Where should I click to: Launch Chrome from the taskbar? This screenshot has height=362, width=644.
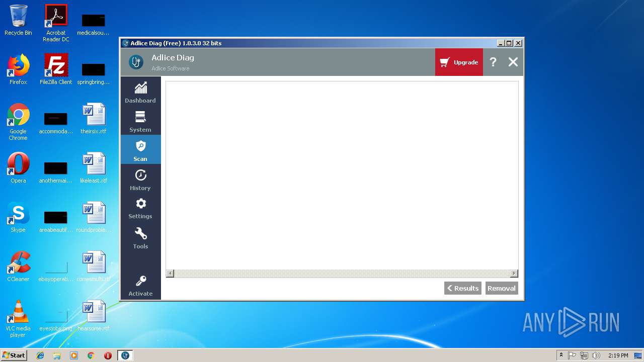(x=91, y=355)
